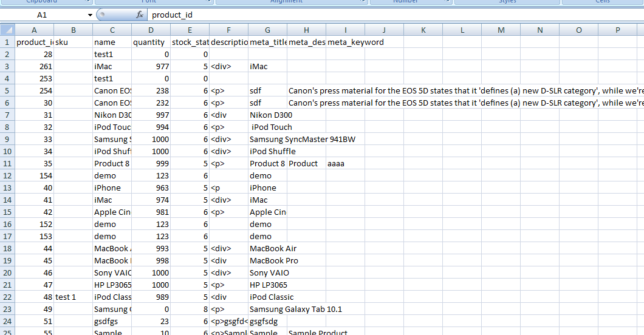
Task: Select row 22 header
Action: [x=7, y=297]
